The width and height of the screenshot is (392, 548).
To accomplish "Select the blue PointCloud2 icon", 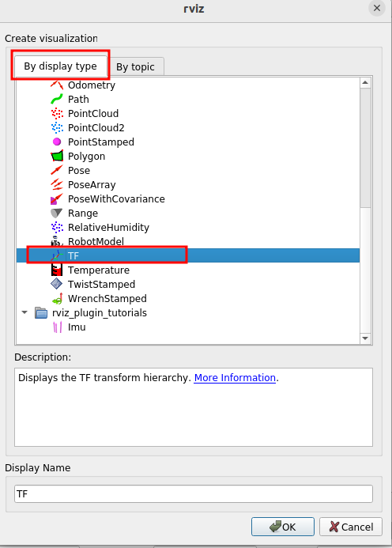I will [57, 127].
